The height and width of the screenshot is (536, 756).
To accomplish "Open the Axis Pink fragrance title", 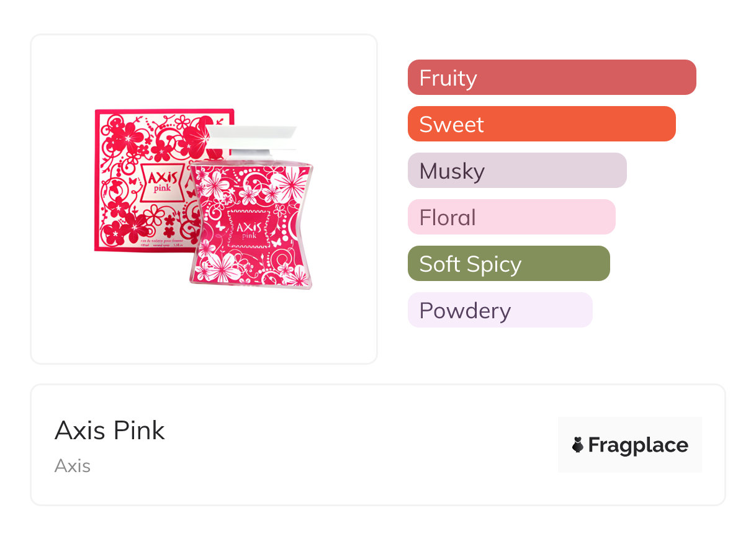I will 110,431.
